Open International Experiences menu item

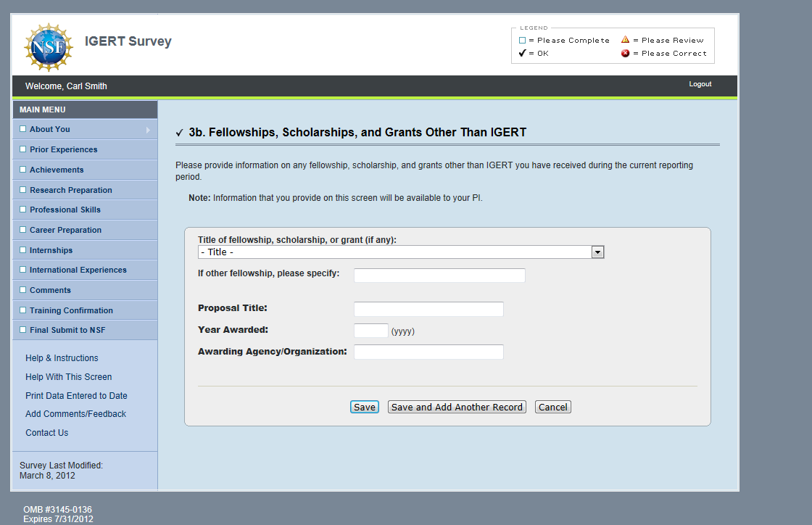(78, 270)
